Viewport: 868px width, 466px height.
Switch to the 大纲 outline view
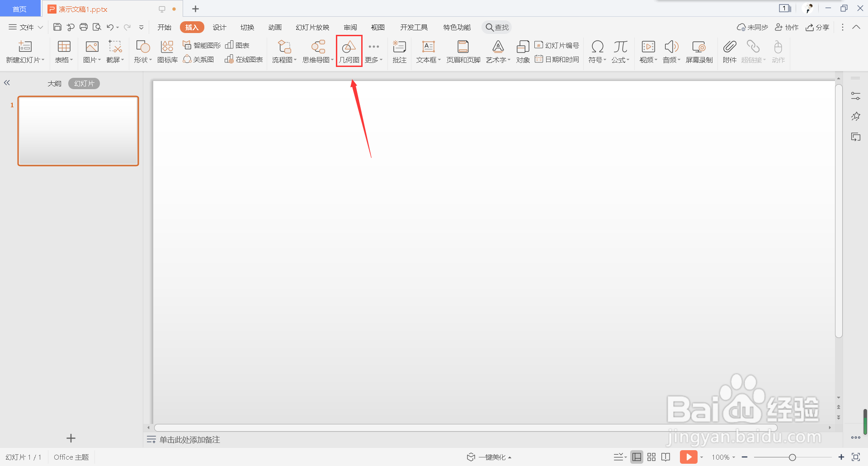coord(55,83)
